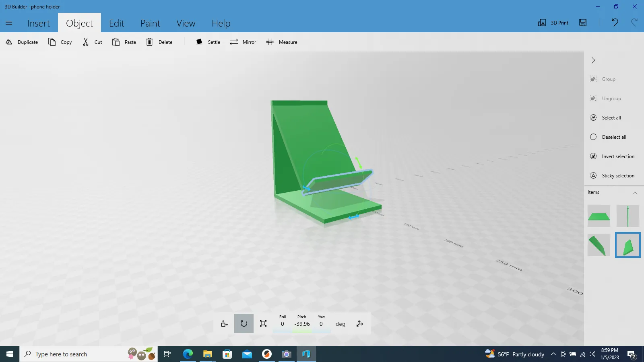Viewport: 644px width, 362px height.
Task: Select the diagonal slab item thumbnail
Action: click(599, 245)
